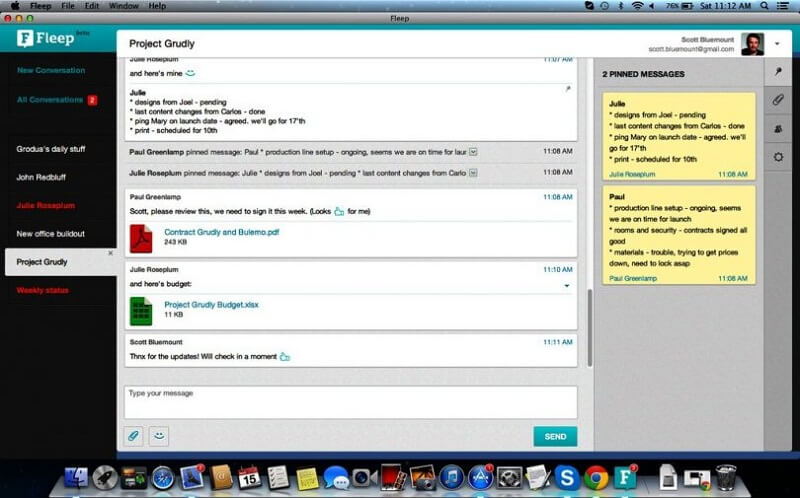The height and width of the screenshot is (498, 800).
Task: Show All Conversations
Action: click(x=49, y=99)
